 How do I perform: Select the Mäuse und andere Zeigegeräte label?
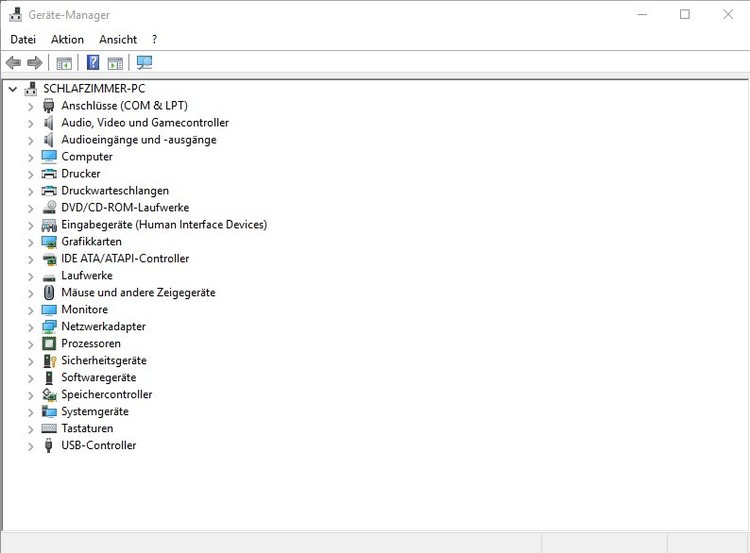pos(138,292)
